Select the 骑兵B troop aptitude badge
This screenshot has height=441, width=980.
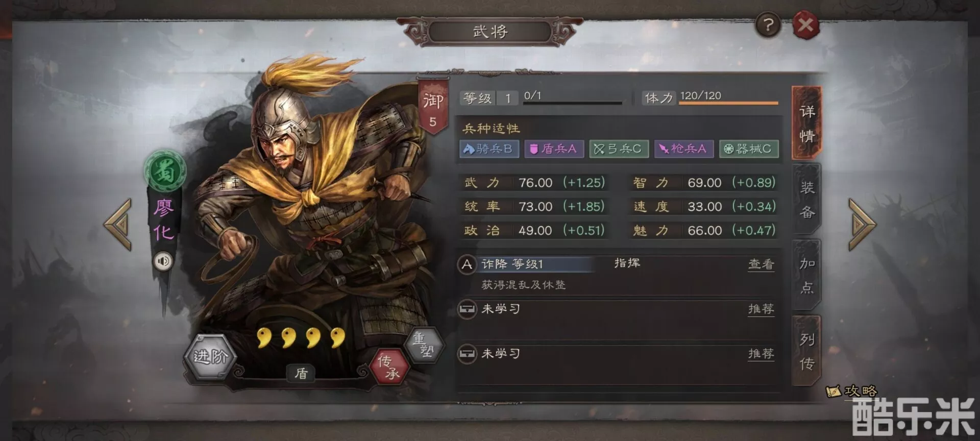tap(489, 149)
